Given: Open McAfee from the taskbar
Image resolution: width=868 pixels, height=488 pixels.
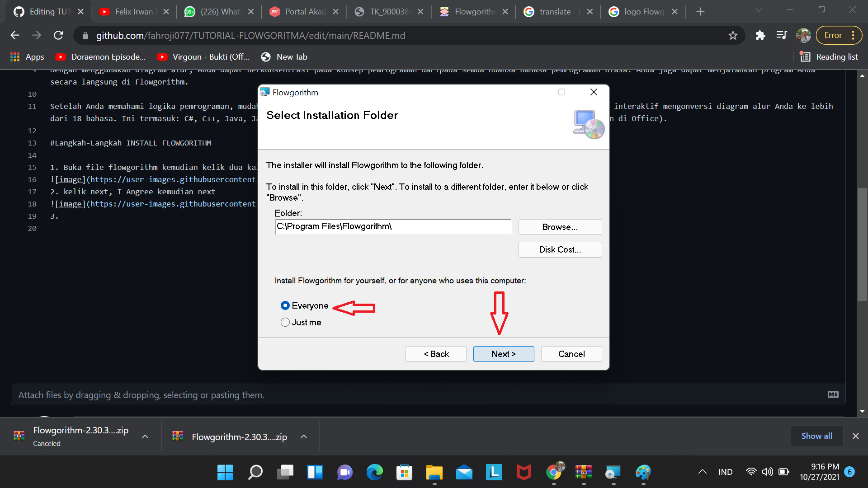Looking at the screenshot, I should pos(524,473).
